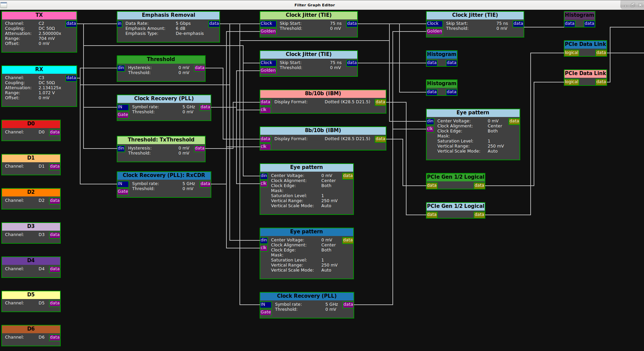Click the Gate port of the RxCDR node
The image size is (644, 351).
(x=123, y=192)
